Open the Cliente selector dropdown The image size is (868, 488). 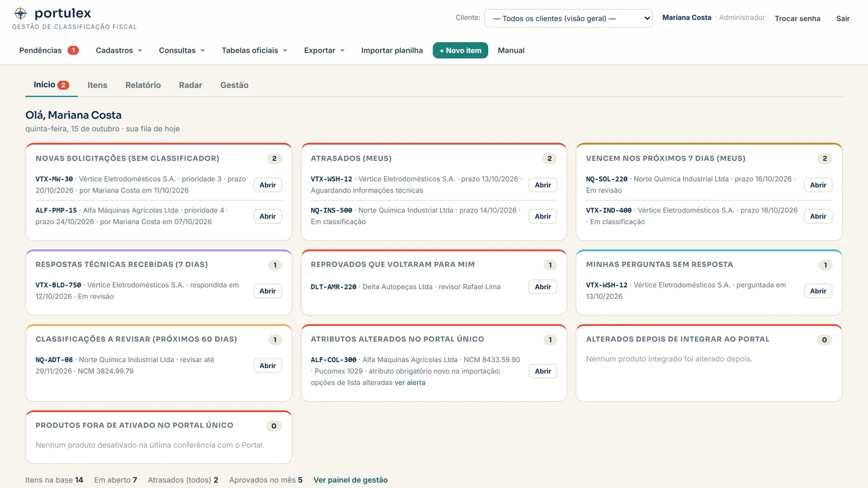tap(568, 18)
